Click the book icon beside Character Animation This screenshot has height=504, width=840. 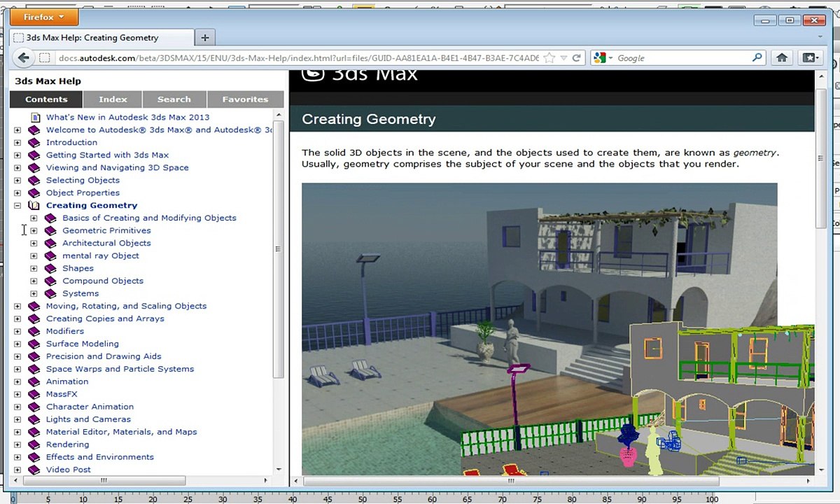[34, 407]
